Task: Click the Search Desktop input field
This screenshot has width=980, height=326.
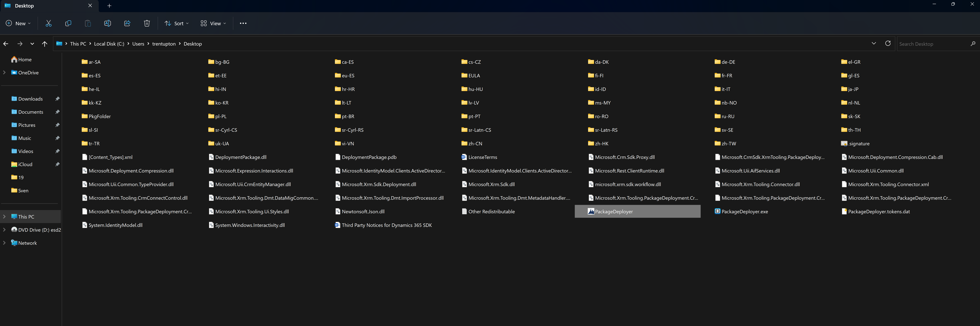Action: pyautogui.click(x=932, y=44)
